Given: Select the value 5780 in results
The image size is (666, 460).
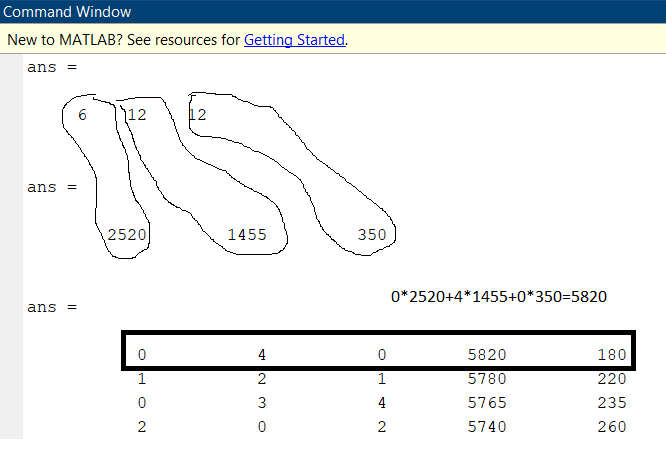Looking at the screenshot, I should click(x=486, y=379).
